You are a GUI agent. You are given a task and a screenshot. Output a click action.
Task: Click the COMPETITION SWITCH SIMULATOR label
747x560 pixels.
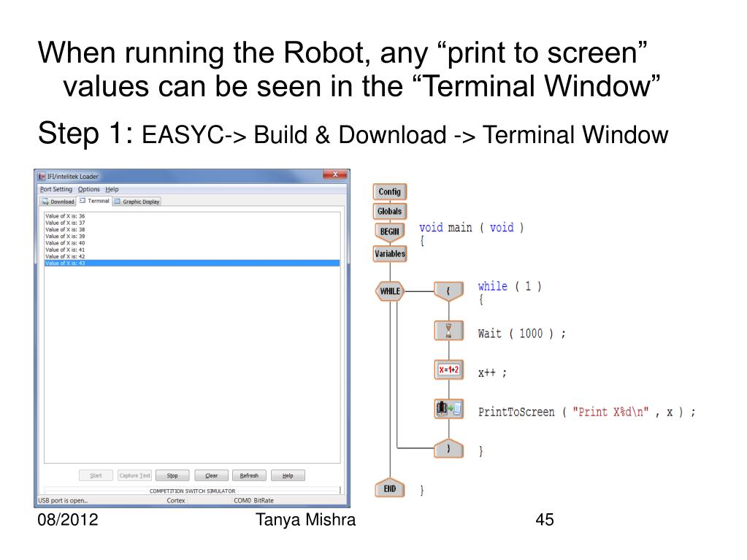(193, 491)
